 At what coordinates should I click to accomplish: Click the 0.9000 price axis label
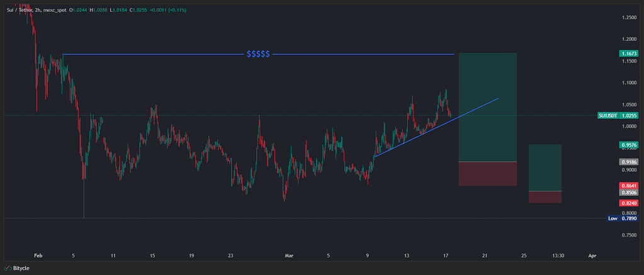coord(629,170)
